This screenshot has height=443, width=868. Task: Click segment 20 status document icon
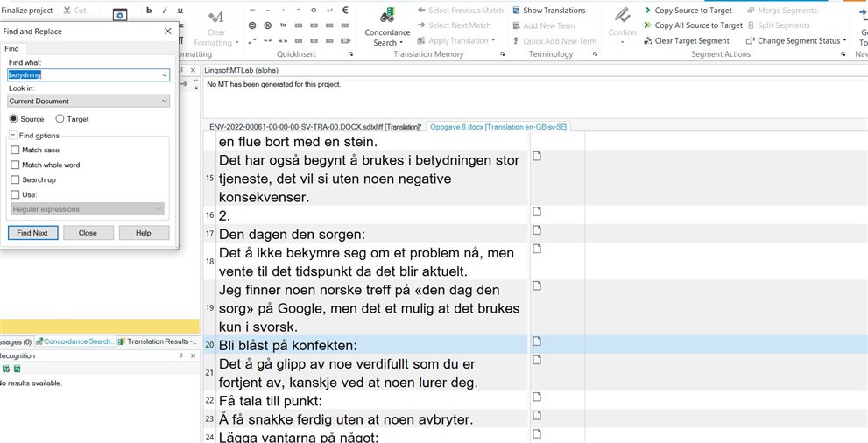536,341
